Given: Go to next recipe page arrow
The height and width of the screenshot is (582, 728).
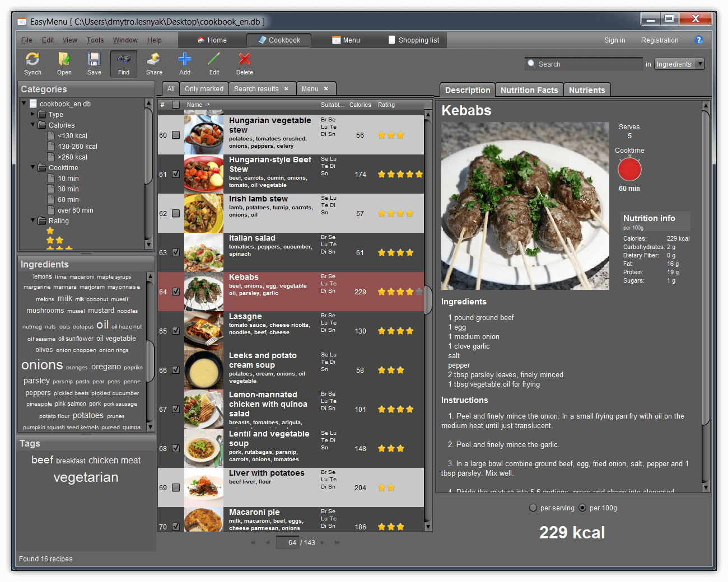Looking at the screenshot, I should point(323,542).
